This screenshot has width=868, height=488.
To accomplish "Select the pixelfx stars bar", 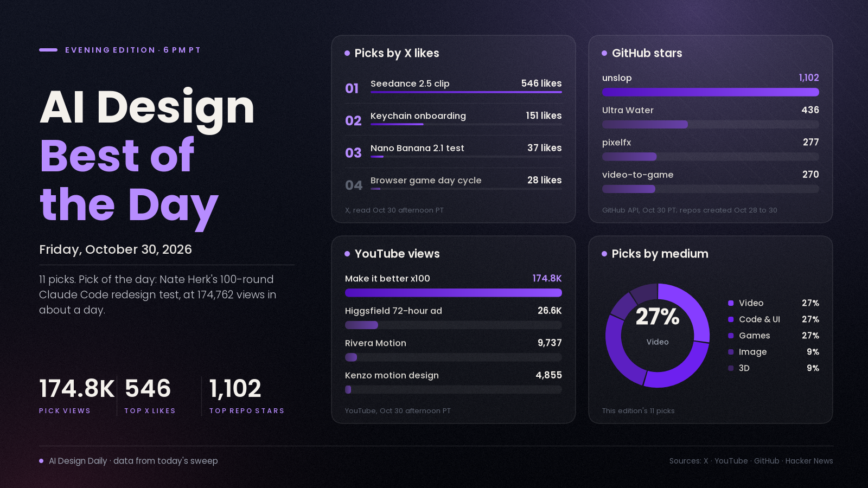I will pos(711,157).
